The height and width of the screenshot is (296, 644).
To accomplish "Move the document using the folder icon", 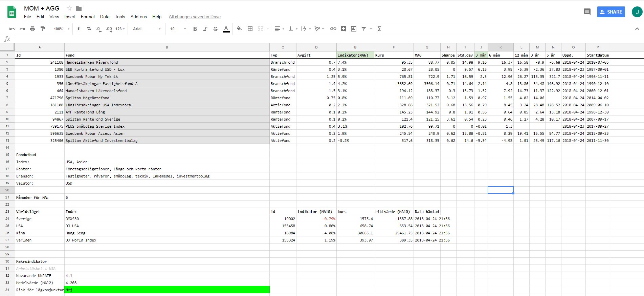I will (x=79, y=8).
